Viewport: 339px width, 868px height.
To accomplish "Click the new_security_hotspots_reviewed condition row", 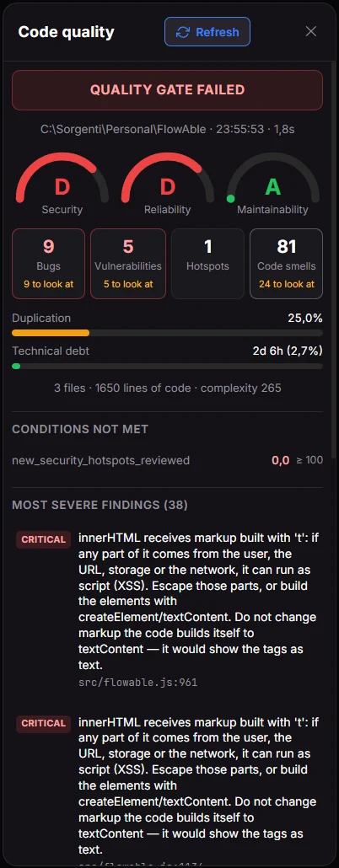I will pyautogui.click(x=167, y=460).
